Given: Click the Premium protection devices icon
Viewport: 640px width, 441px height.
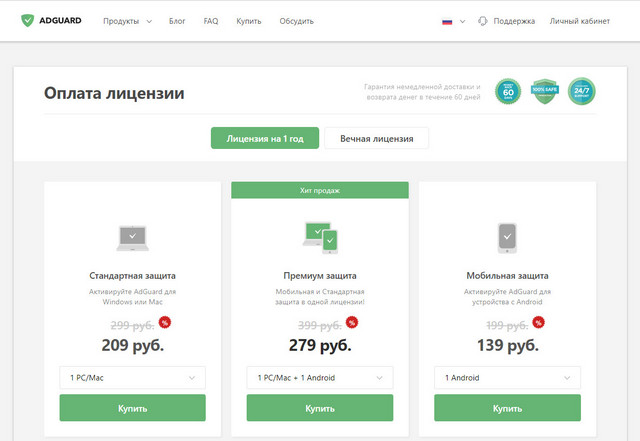Looking at the screenshot, I should (320, 236).
